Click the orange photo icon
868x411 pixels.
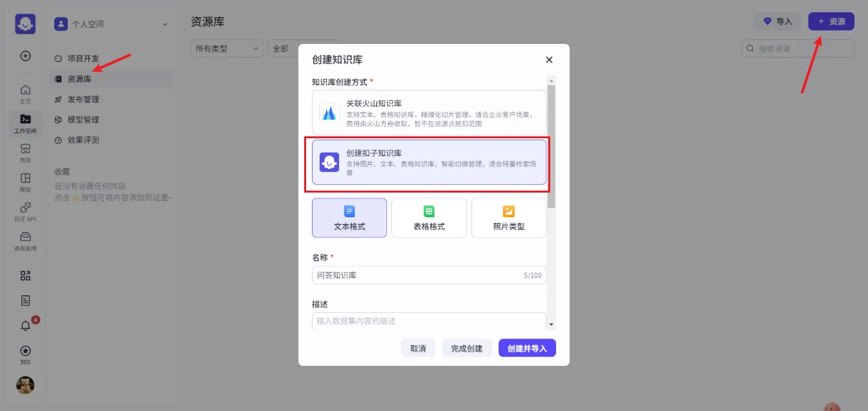[x=509, y=211]
